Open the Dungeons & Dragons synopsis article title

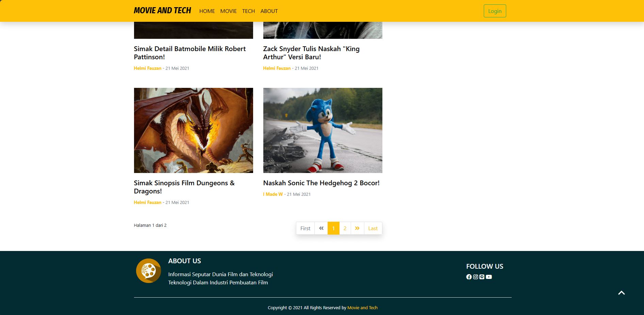tap(184, 187)
